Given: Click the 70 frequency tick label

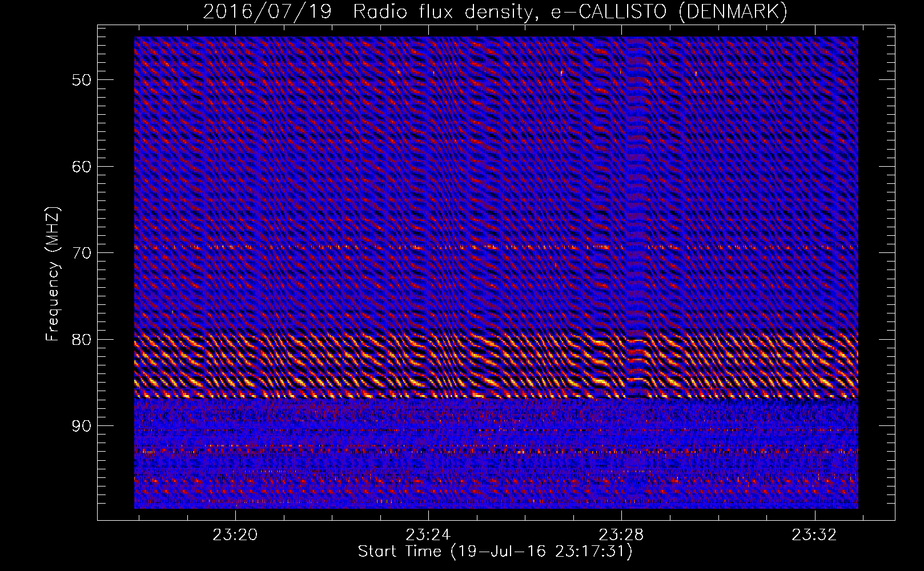Looking at the screenshot, I should tap(81, 253).
